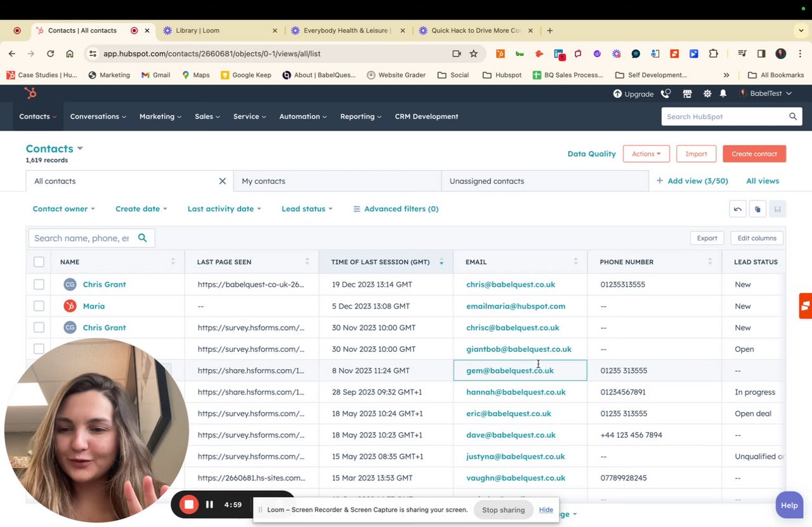
Task: Open the browser home page
Action: click(70, 54)
